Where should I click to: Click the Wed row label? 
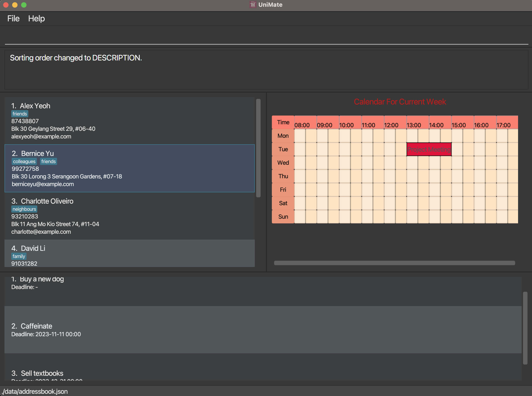pyautogui.click(x=283, y=163)
